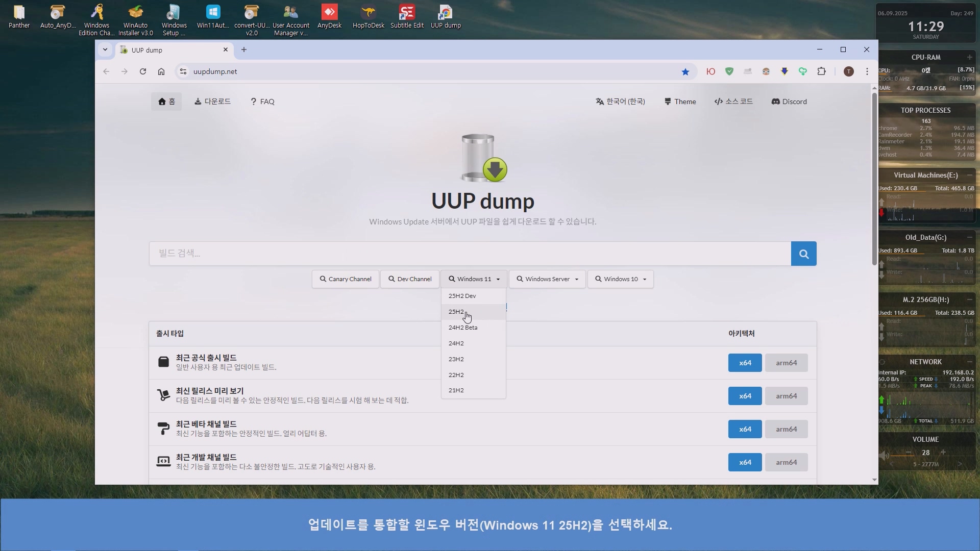
Task: Choose 21H2 in the Windows 11 list
Action: (x=474, y=390)
